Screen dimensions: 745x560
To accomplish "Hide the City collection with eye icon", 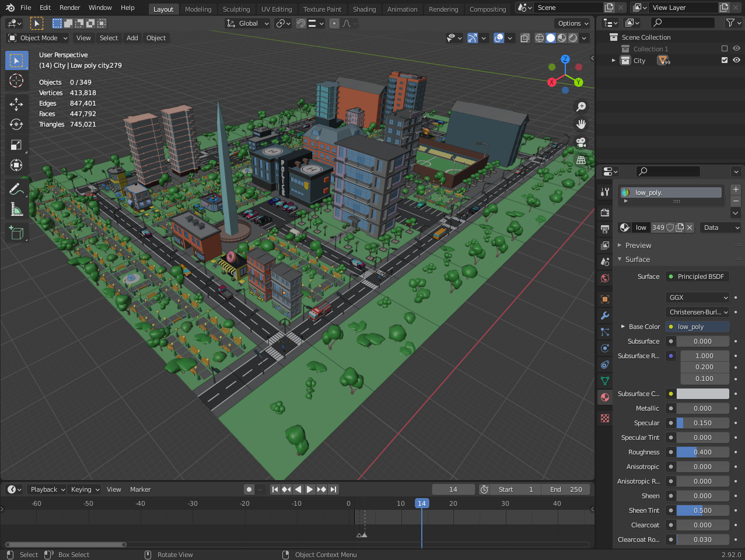I will 736,60.
